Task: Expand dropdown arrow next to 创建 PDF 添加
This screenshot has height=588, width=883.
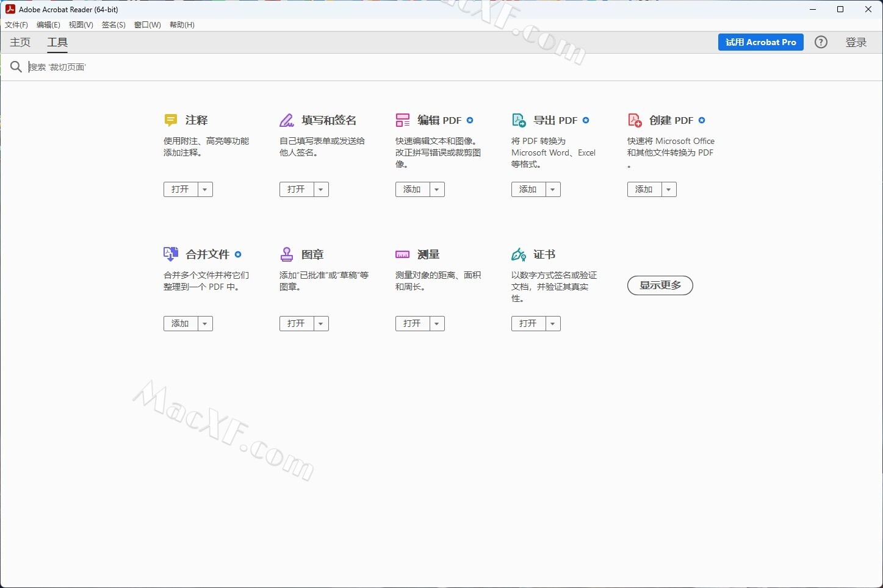Action: click(x=669, y=190)
